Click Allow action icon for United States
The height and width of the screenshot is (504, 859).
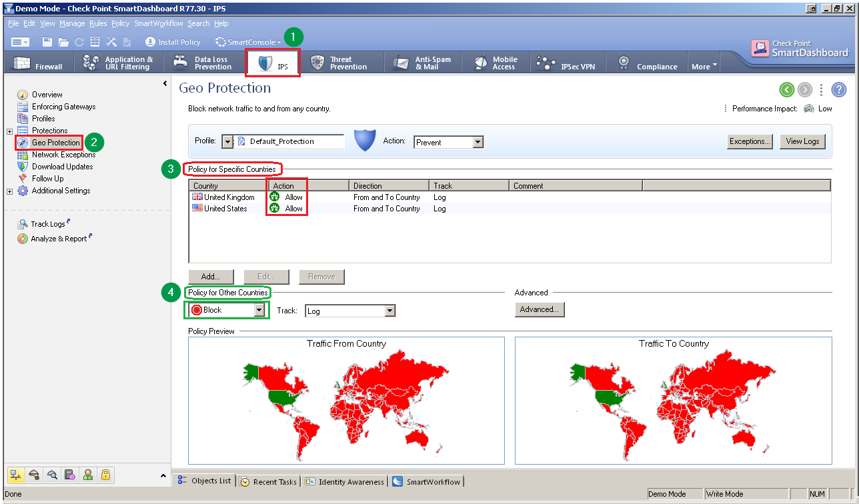point(274,209)
